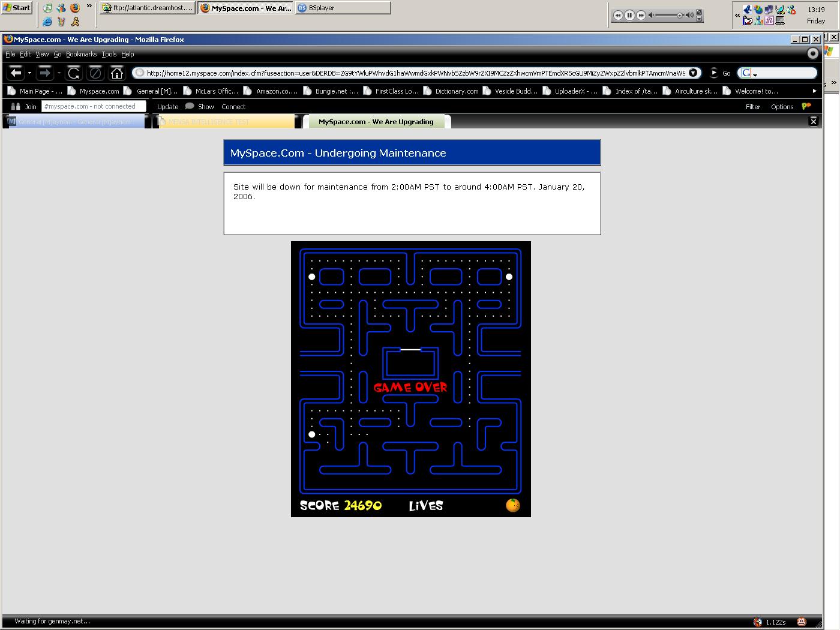Open the Myspace.com bookmark
Viewport: 840px width, 630px height.
pyautogui.click(x=94, y=91)
